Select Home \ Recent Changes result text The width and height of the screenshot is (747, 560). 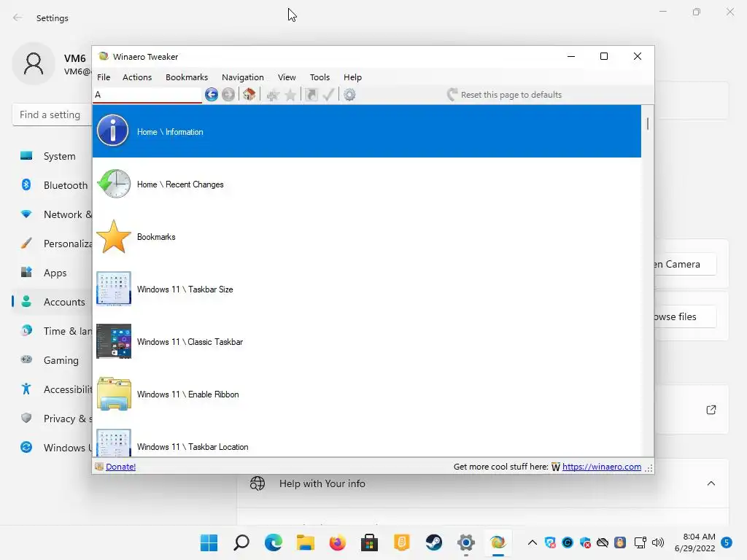(x=180, y=184)
